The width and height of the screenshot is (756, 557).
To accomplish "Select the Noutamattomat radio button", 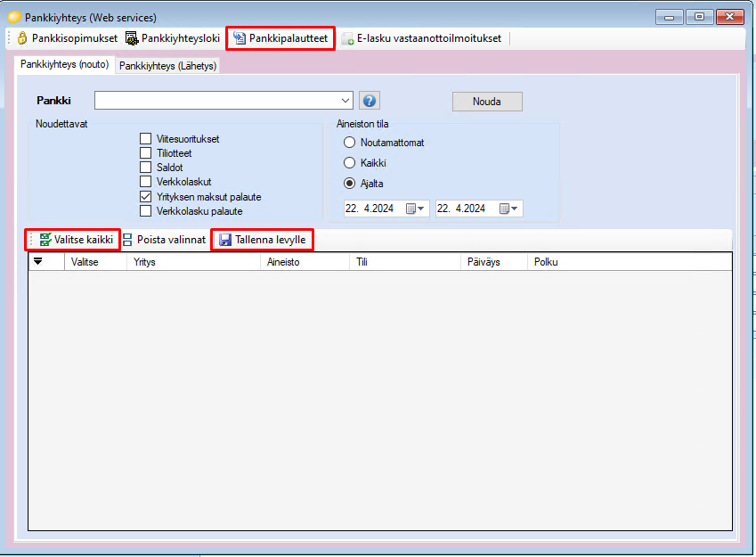I will click(350, 143).
